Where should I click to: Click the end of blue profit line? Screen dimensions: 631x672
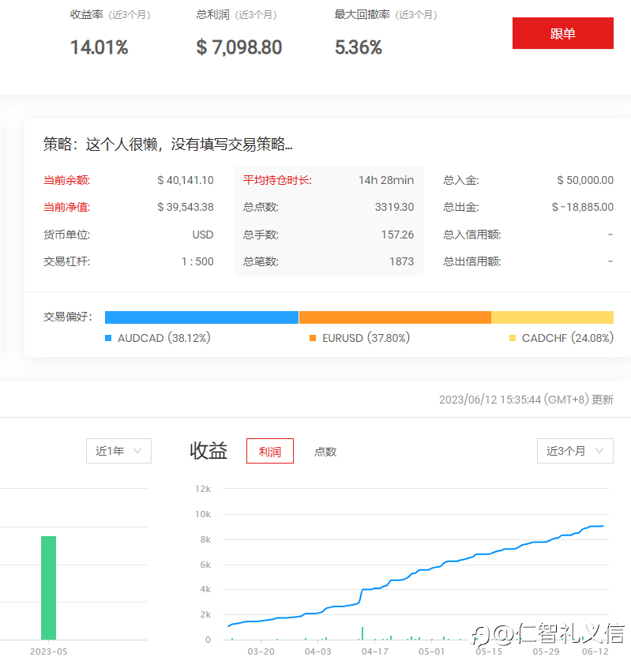[x=603, y=526]
